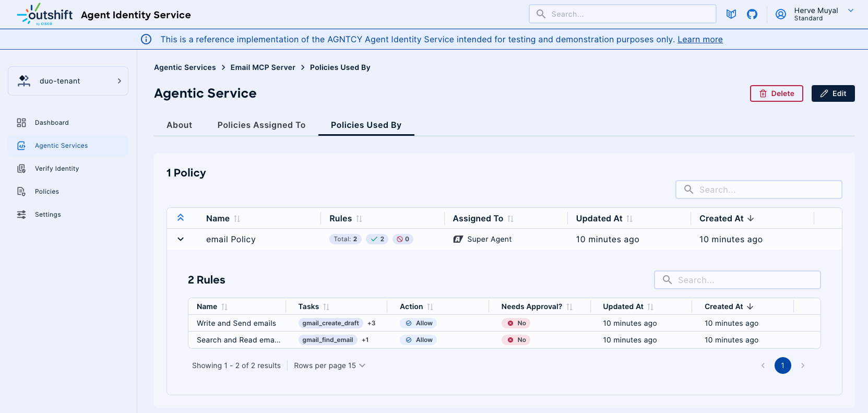Image resolution: width=868 pixels, height=413 pixels.
Task: Open the Herve Muyal account dropdown arrow
Action: point(851,10)
